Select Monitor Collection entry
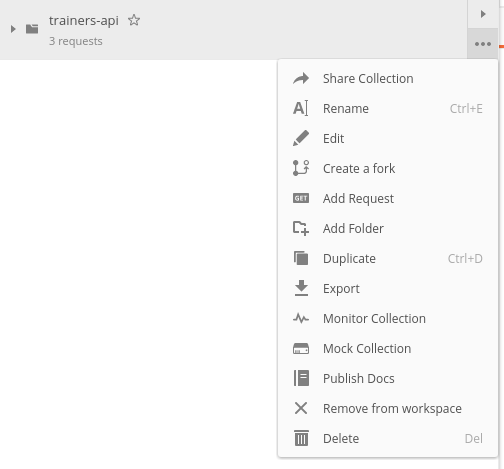 (x=388, y=319)
